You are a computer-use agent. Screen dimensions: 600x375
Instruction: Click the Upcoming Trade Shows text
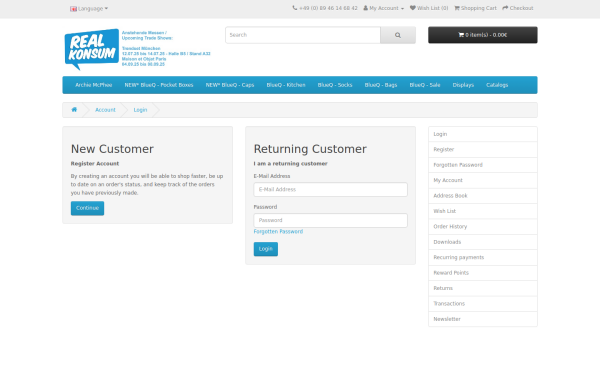[147, 38]
